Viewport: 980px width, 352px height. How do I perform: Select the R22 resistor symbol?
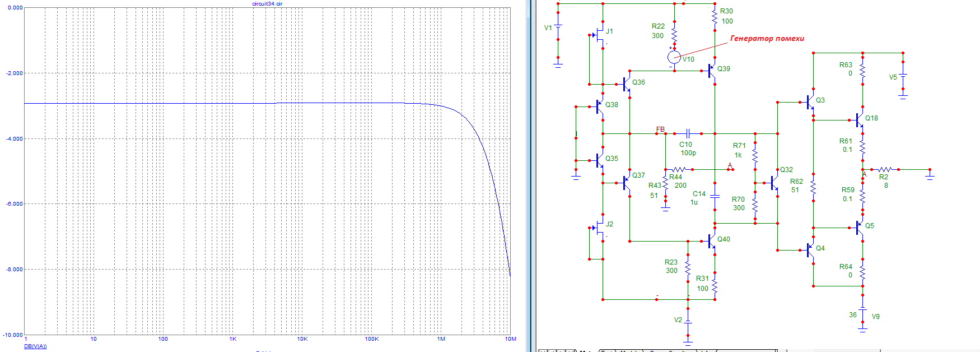click(x=674, y=35)
